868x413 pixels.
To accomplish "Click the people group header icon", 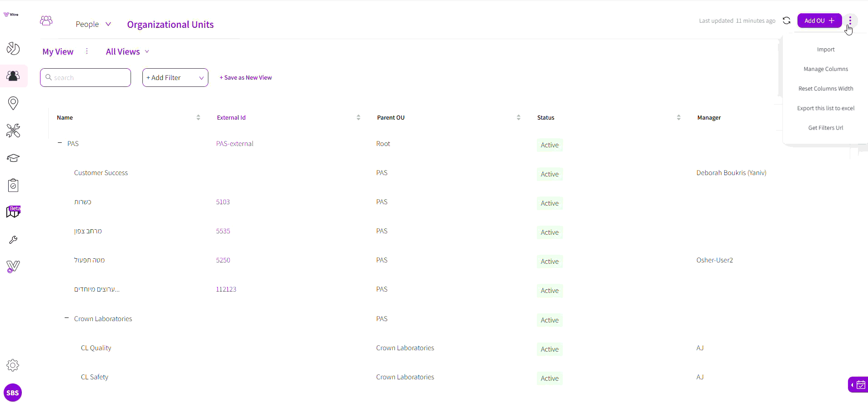I will (x=46, y=21).
